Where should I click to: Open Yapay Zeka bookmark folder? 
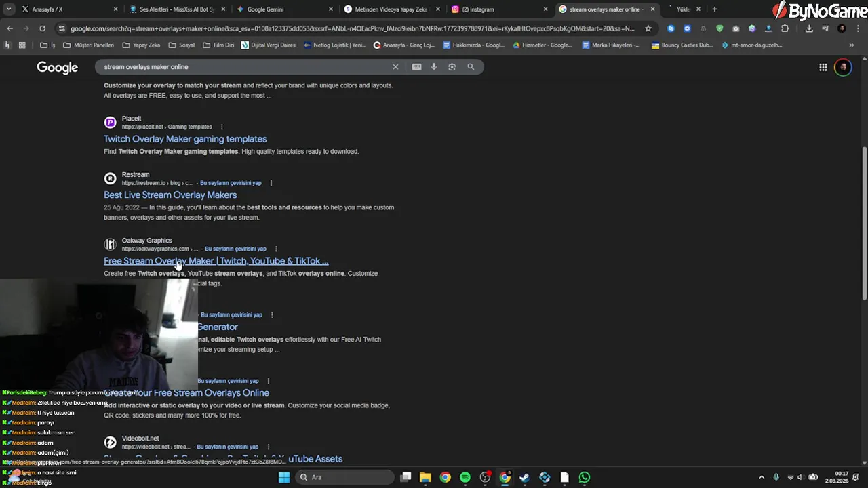(x=141, y=45)
